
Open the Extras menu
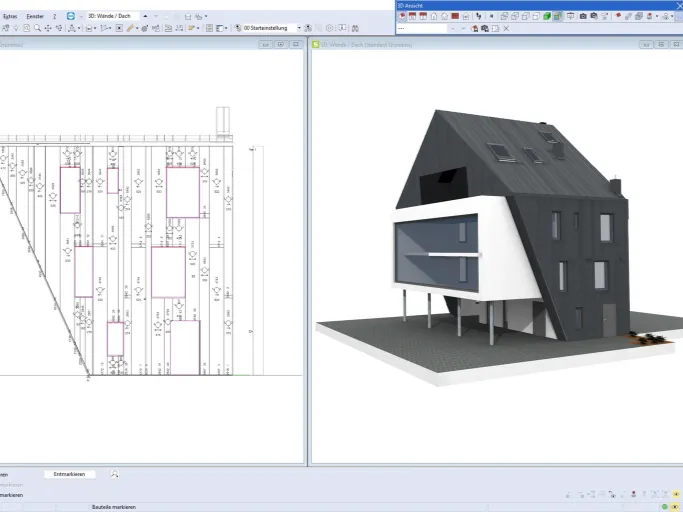tap(10, 16)
